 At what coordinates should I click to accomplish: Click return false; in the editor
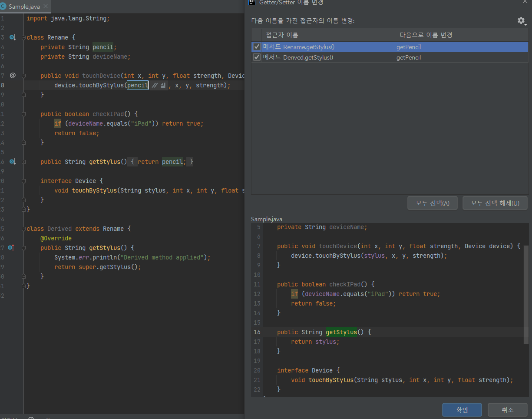coord(77,133)
